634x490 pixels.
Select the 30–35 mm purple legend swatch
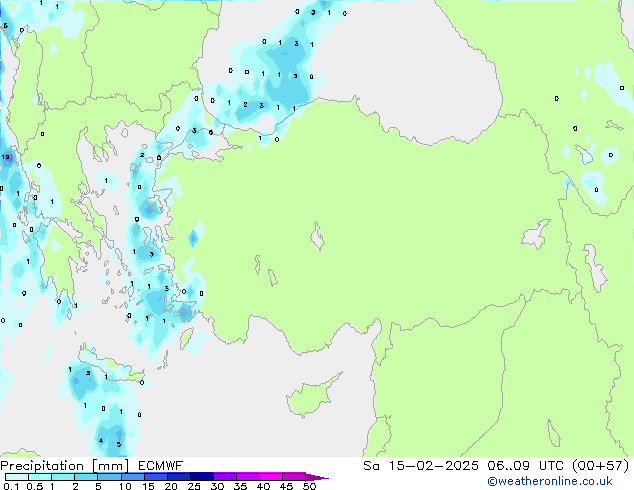tap(225, 477)
